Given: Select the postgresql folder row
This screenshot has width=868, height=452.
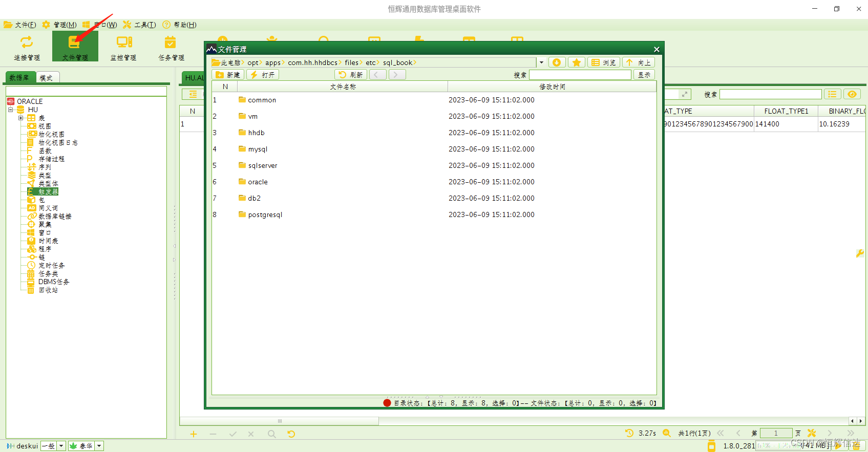Looking at the screenshot, I should coord(434,214).
